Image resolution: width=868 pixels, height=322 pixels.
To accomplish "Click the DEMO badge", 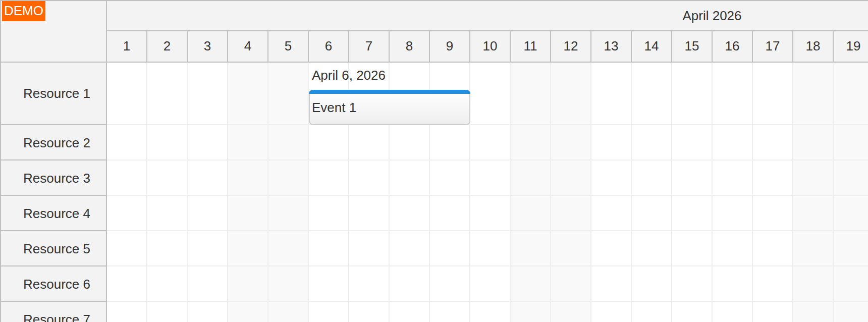I will pyautogui.click(x=24, y=10).
